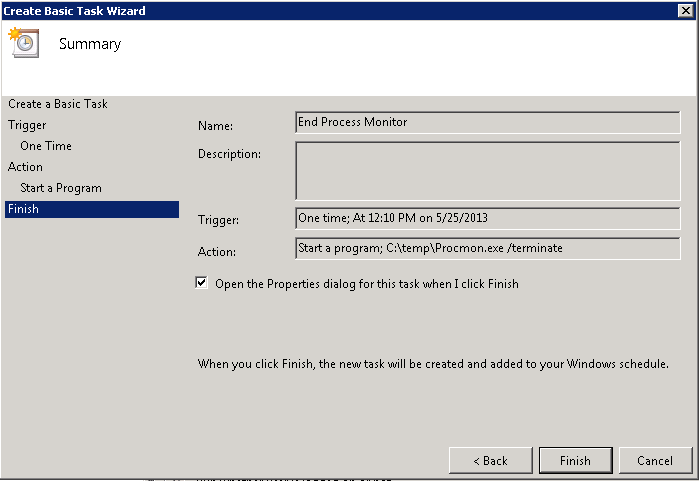Click the Summary heading text
The width and height of the screenshot is (699, 481).
(x=90, y=44)
